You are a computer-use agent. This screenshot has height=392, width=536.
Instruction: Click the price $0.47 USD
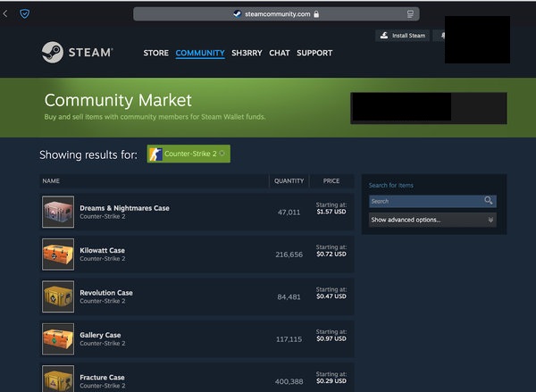click(x=331, y=296)
